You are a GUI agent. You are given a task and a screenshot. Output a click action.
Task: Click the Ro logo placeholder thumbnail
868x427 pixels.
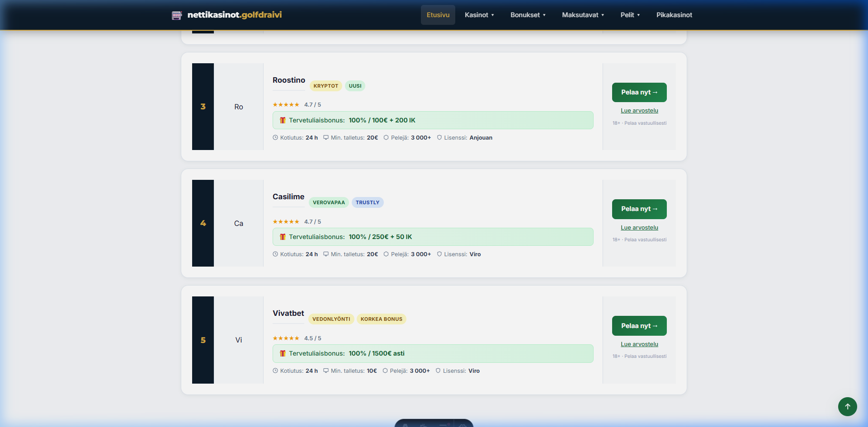coord(239,107)
